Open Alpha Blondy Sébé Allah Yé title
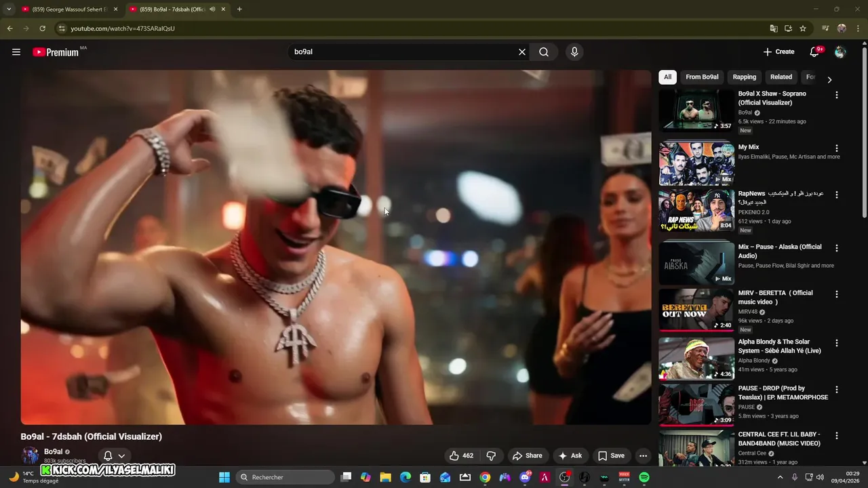Viewport: 868px width, 488px height. (x=779, y=346)
